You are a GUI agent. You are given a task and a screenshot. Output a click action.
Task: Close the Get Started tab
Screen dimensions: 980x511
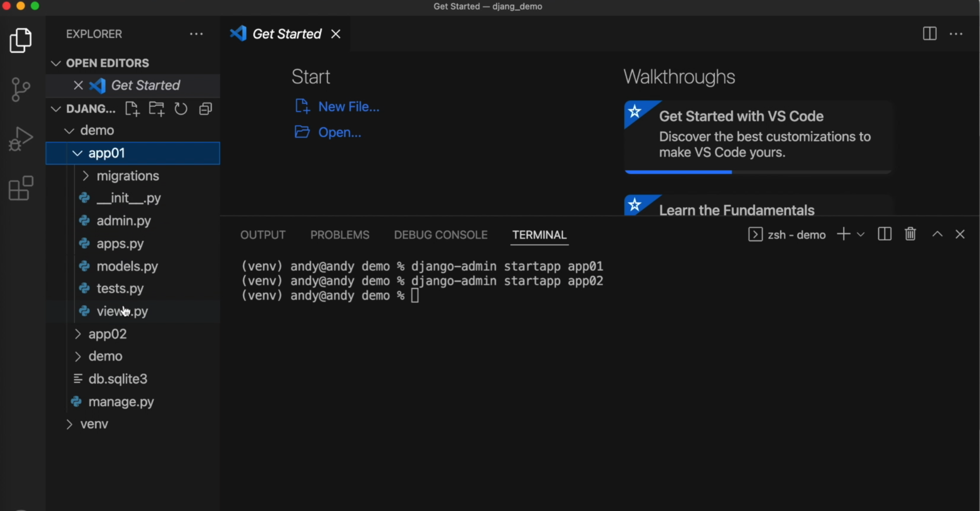click(x=336, y=34)
